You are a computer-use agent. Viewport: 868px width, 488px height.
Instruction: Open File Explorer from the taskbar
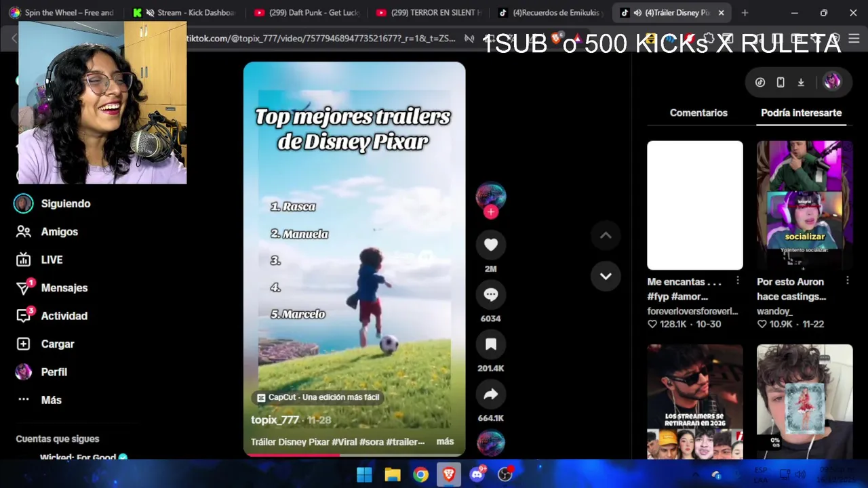point(393,474)
